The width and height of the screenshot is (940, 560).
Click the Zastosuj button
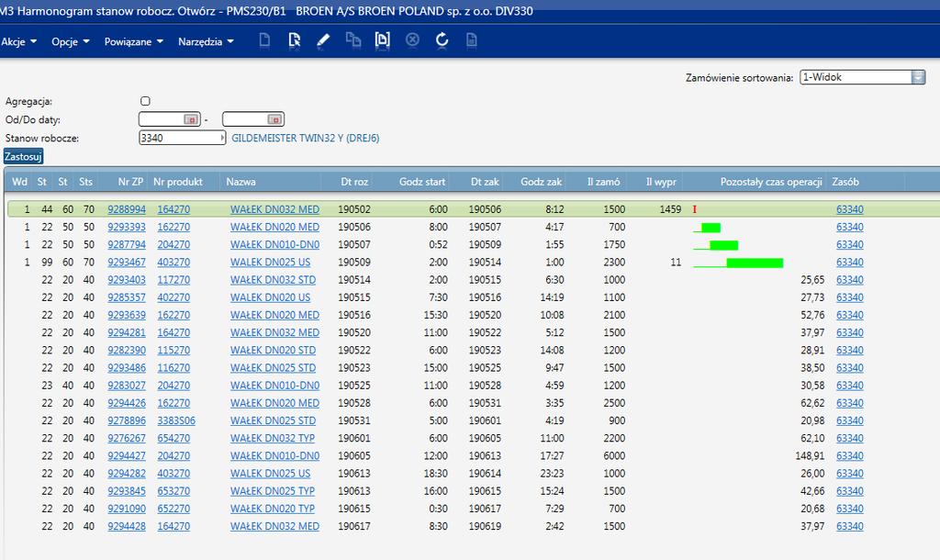coord(23,156)
